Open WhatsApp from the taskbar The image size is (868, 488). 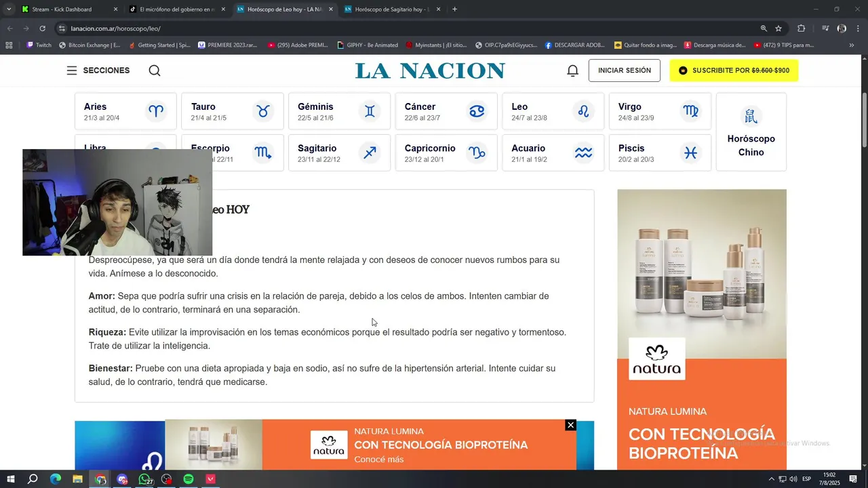coord(144,479)
